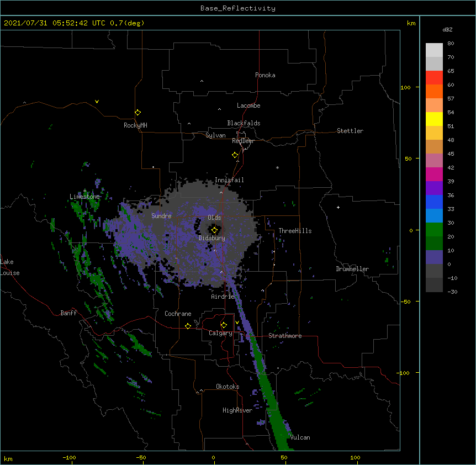Click the yellow diamond marker south of RedDeer
Viewport: 476px width, 465px height.
coord(235,155)
